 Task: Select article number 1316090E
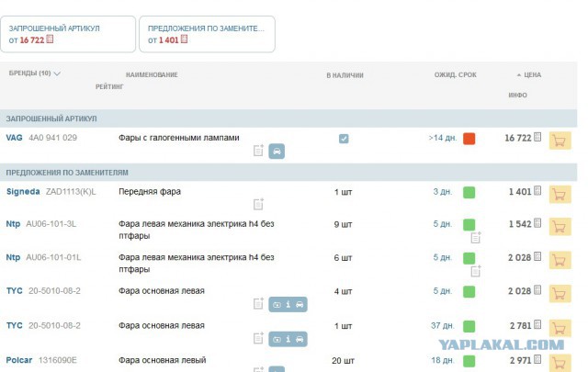pos(57,360)
